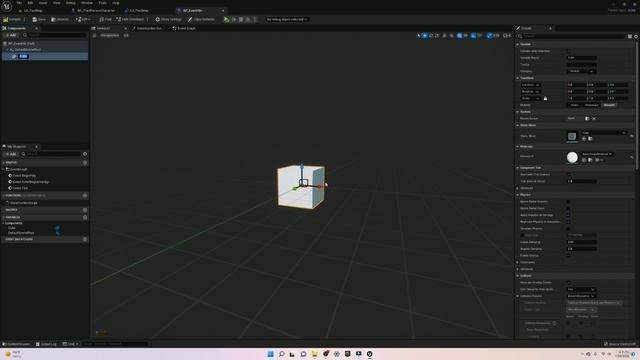The image size is (640, 360).
Task: Set Mobility to Movable
Action: tap(609, 105)
